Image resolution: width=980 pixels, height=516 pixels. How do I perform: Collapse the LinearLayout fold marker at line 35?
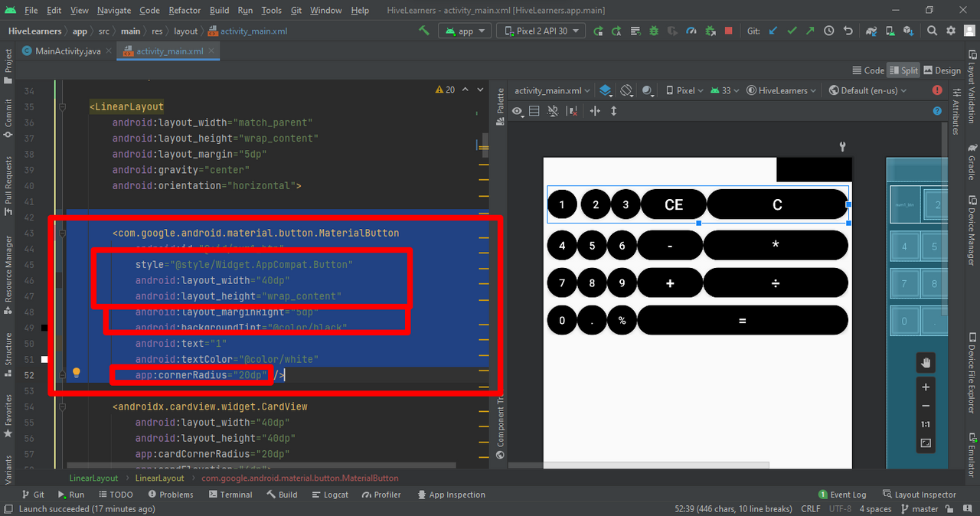tap(63, 106)
